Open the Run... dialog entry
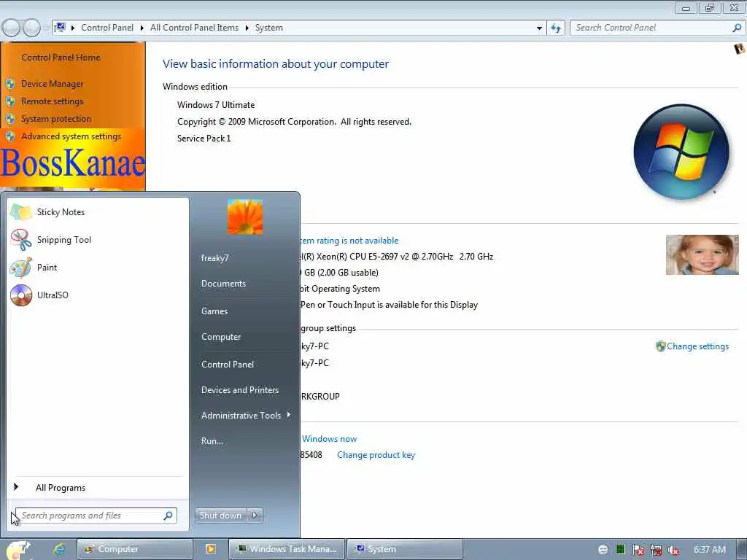Image resolution: width=747 pixels, height=560 pixels. (212, 441)
